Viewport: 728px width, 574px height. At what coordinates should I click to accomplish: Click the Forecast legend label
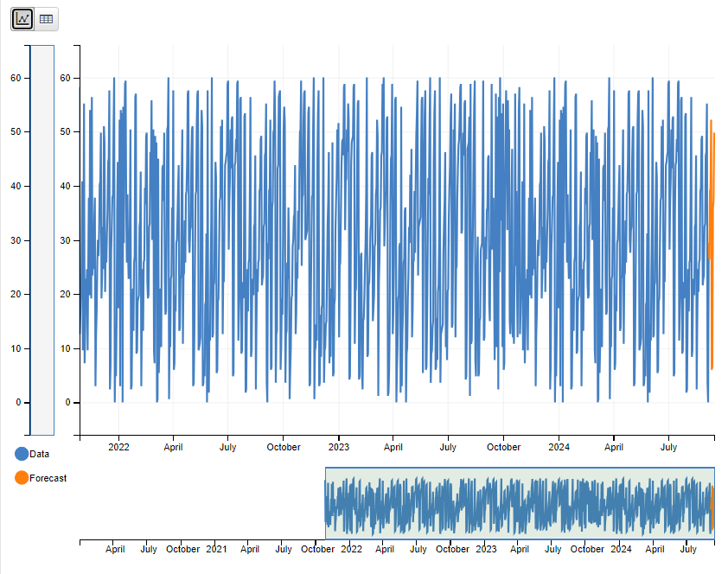(x=48, y=478)
